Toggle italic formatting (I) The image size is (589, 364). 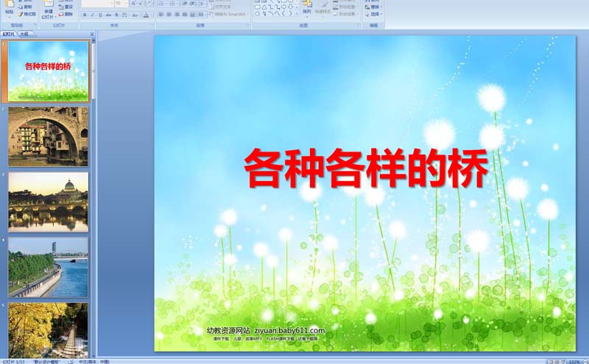[x=92, y=14]
